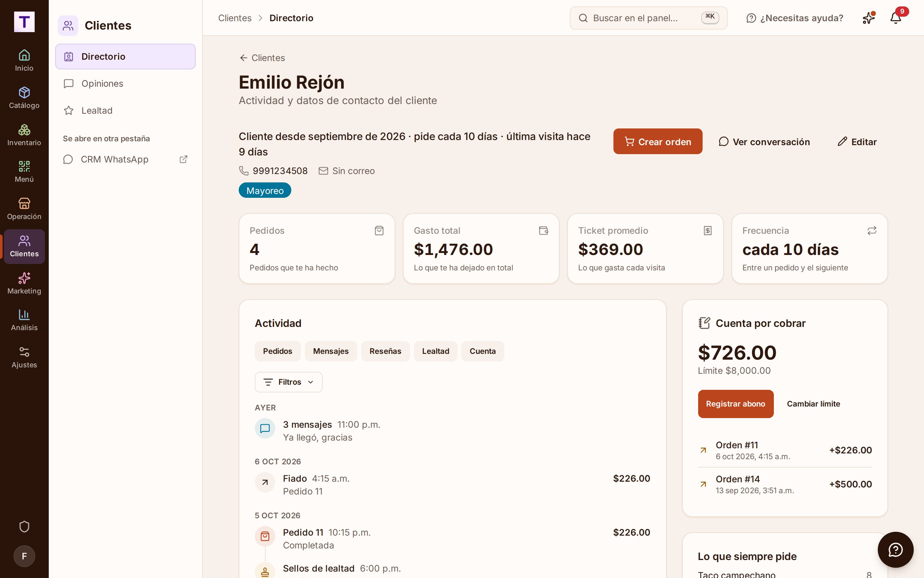Open the Orden #11 account entry
Image resolution: width=924 pixels, height=578 pixels.
785,450
